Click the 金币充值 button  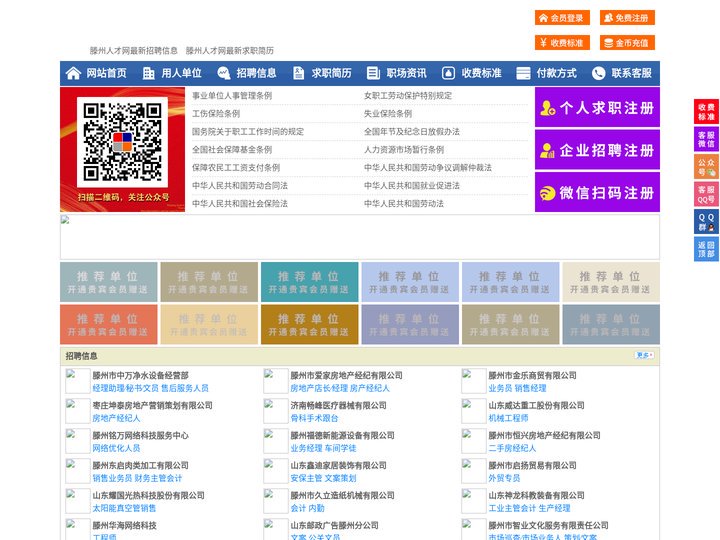(627, 43)
